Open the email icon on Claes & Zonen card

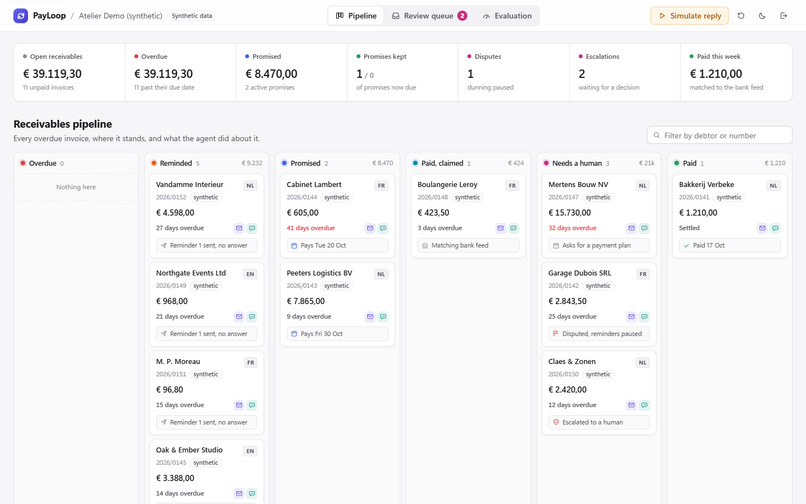pyautogui.click(x=631, y=405)
